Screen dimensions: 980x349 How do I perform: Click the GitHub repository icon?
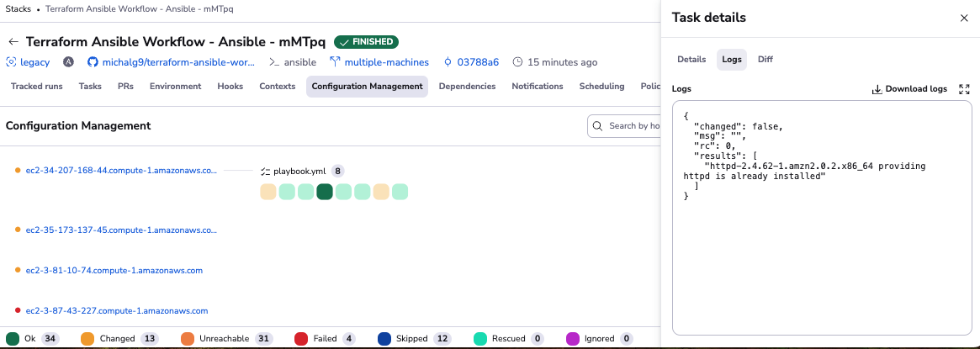(x=93, y=62)
